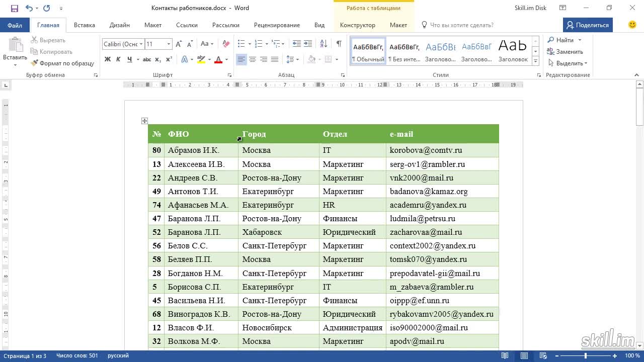Collapse the ribbon with the chevron
Viewport: 644px width, 362px height.
tap(637, 75)
